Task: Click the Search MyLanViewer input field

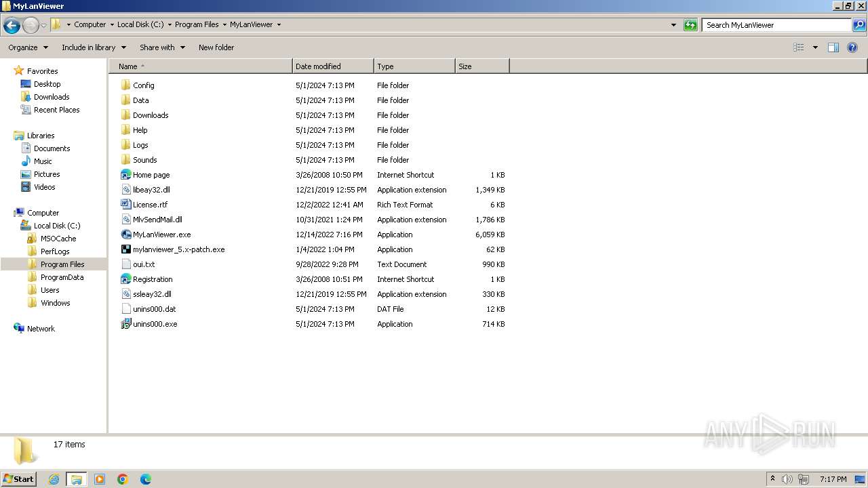Action: click(x=776, y=25)
